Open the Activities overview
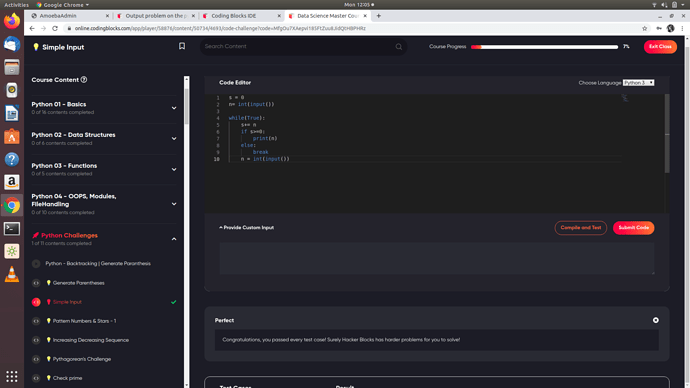 16,5
